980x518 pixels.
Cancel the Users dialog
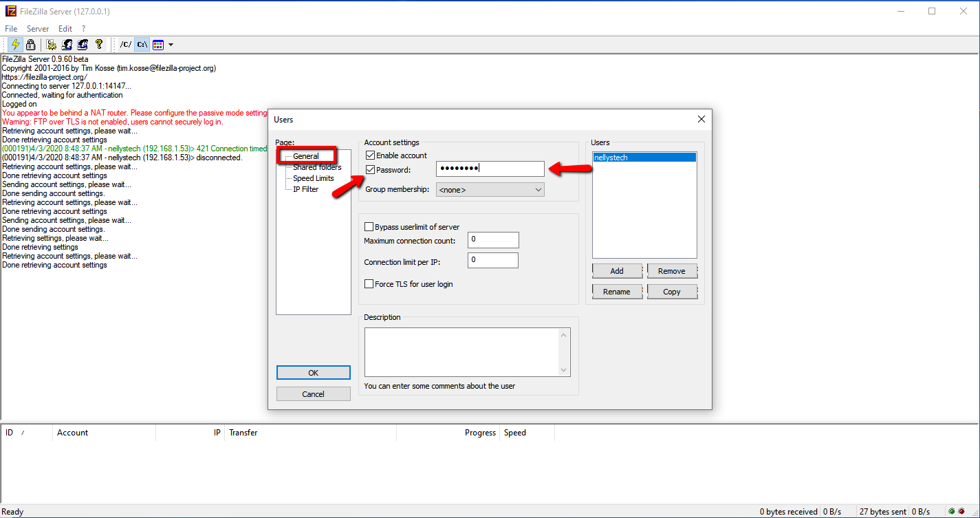click(x=314, y=394)
